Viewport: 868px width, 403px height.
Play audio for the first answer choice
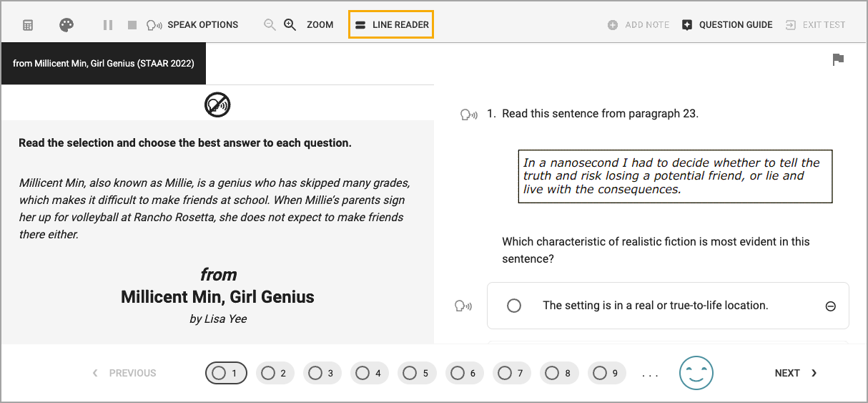[463, 306]
